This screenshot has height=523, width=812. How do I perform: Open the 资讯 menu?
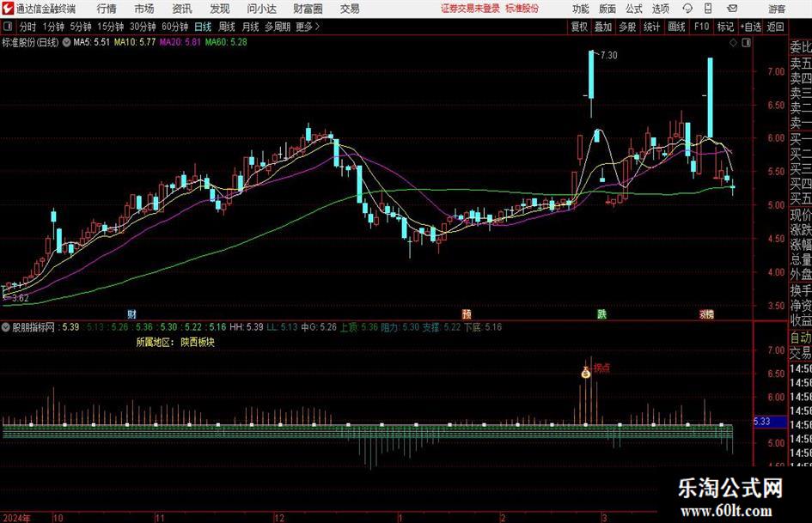pyautogui.click(x=182, y=9)
